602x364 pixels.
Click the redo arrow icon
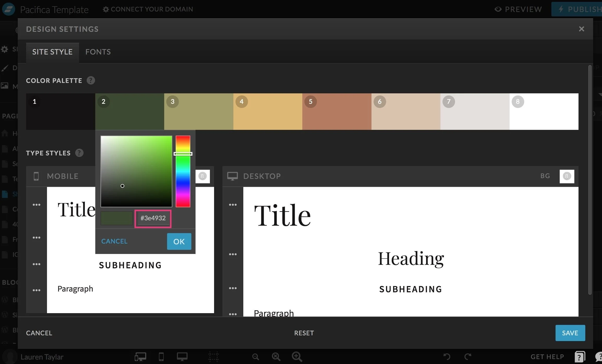coord(468,356)
